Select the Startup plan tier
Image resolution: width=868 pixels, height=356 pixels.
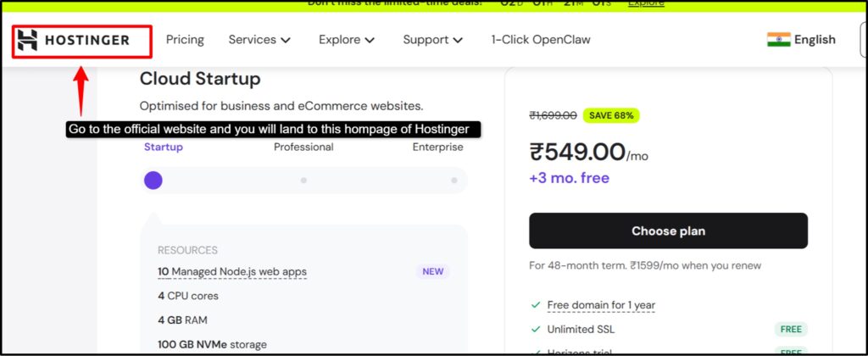click(x=164, y=147)
